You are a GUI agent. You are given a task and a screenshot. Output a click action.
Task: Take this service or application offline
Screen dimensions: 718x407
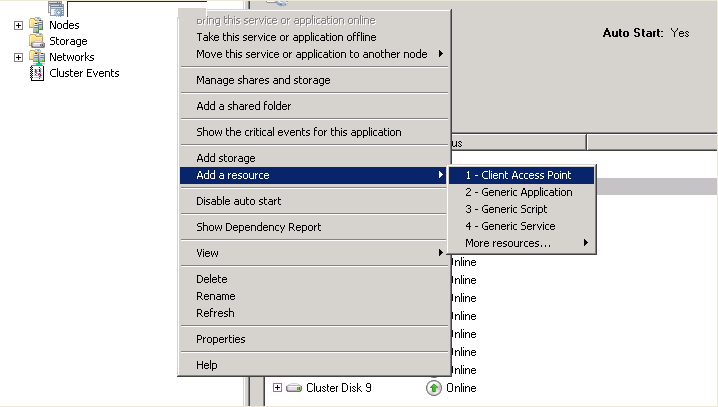pyautogui.click(x=286, y=37)
